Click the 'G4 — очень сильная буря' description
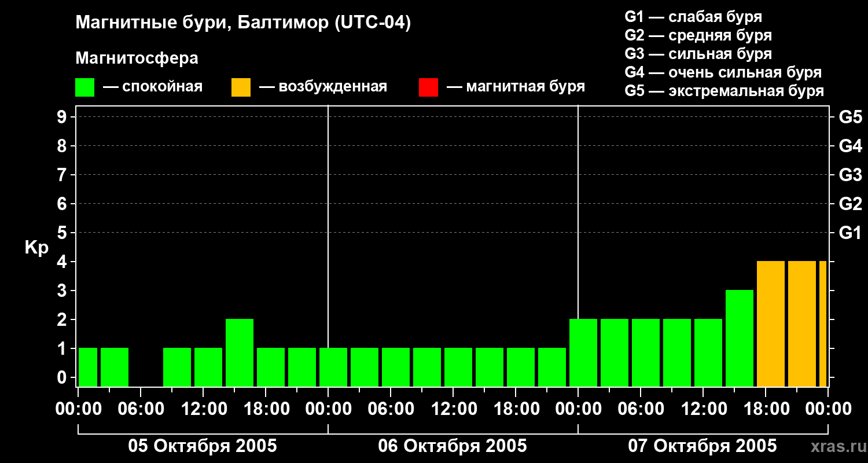This screenshot has height=463, width=868. click(x=723, y=72)
